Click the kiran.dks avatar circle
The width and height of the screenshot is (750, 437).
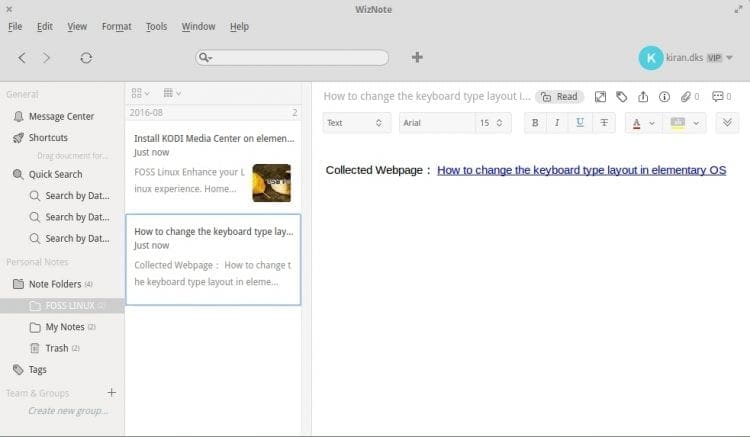[x=651, y=58]
